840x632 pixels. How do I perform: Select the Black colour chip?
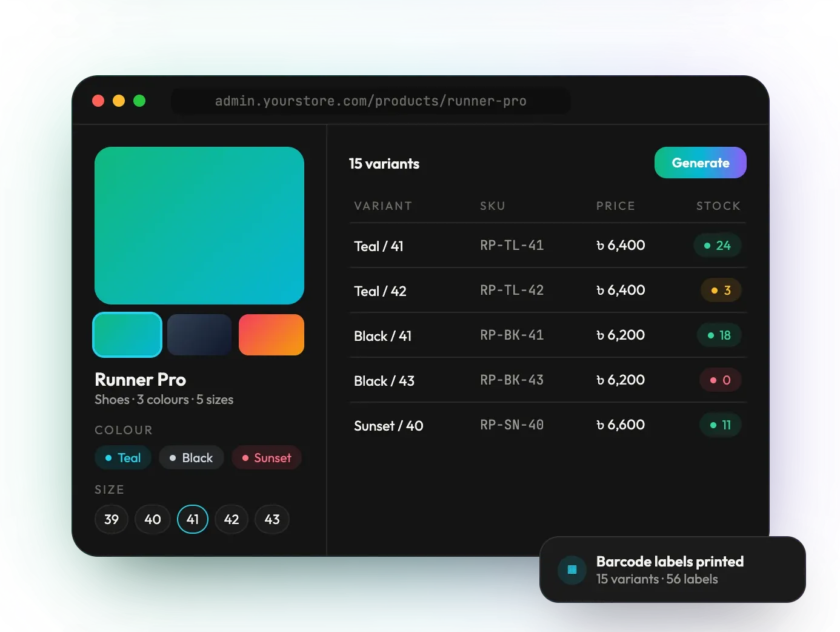click(x=191, y=458)
